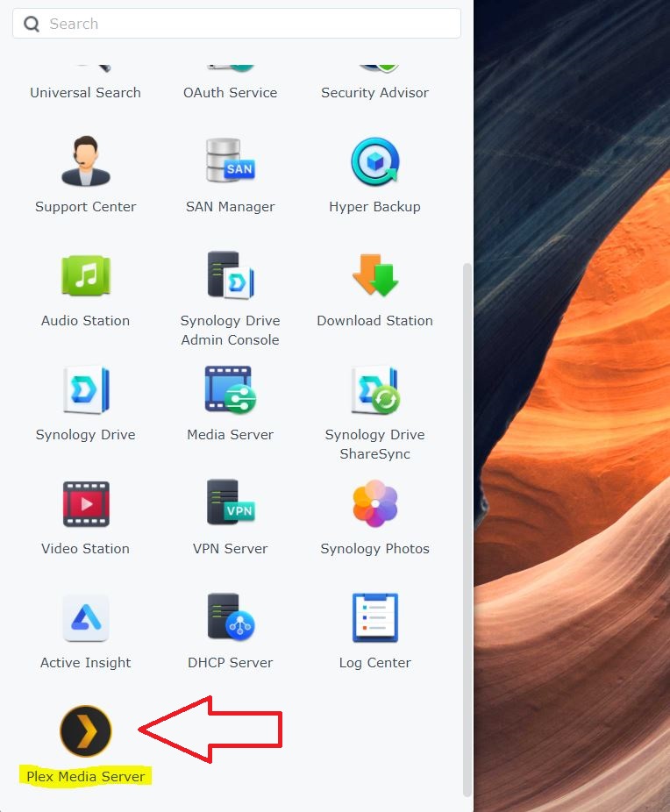Click the Universal Search label
This screenshot has width=670, height=812.
coord(85,93)
